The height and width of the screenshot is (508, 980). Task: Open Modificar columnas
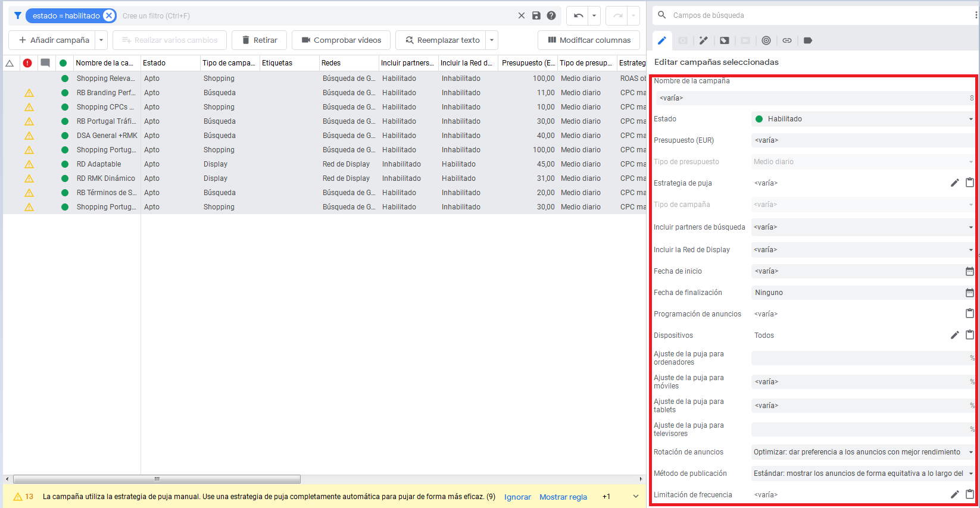(x=589, y=40)
